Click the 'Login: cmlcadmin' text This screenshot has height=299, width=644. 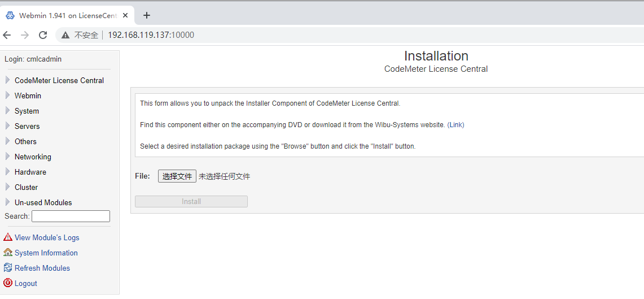[33, 59]
